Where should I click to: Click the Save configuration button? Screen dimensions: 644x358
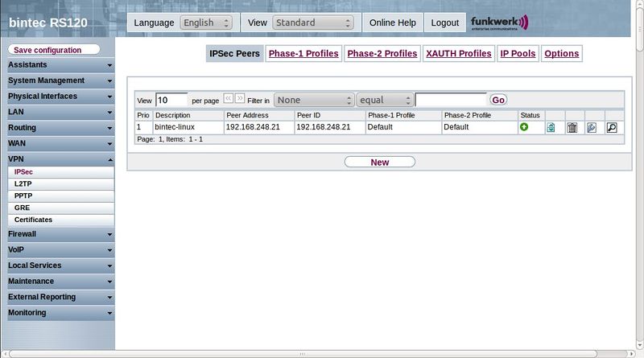click(53, 50)
